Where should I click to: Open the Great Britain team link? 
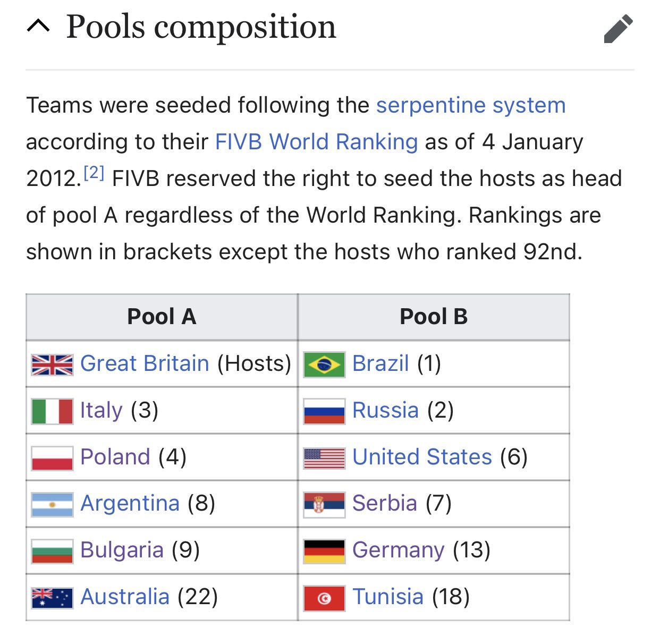coord(145,363)
